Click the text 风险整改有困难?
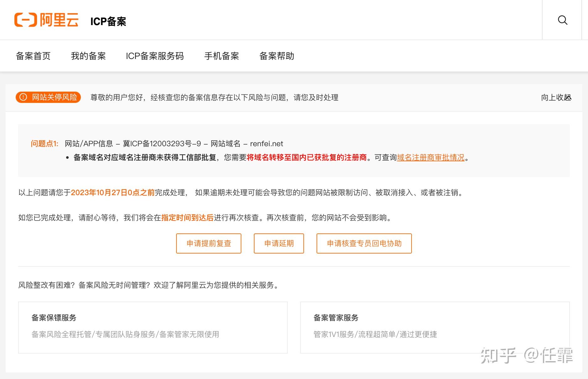 (46, 285)
